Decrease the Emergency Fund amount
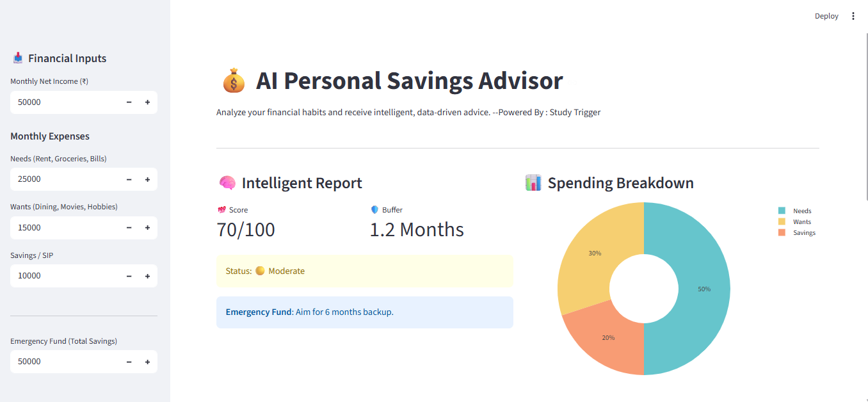The image size is (868, 402). click(x=129, y=362)
